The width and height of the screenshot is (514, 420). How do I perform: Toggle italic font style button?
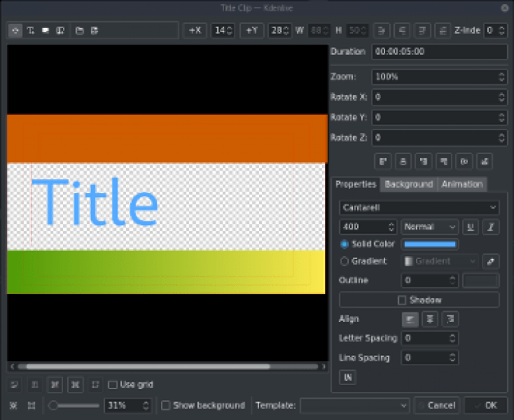click(x=490, y=227)
